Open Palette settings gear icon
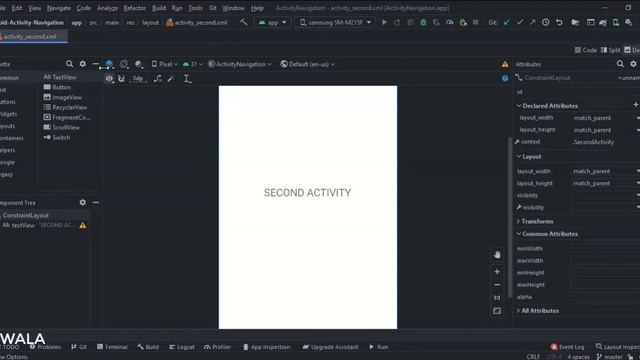 [x=83, y=64]
